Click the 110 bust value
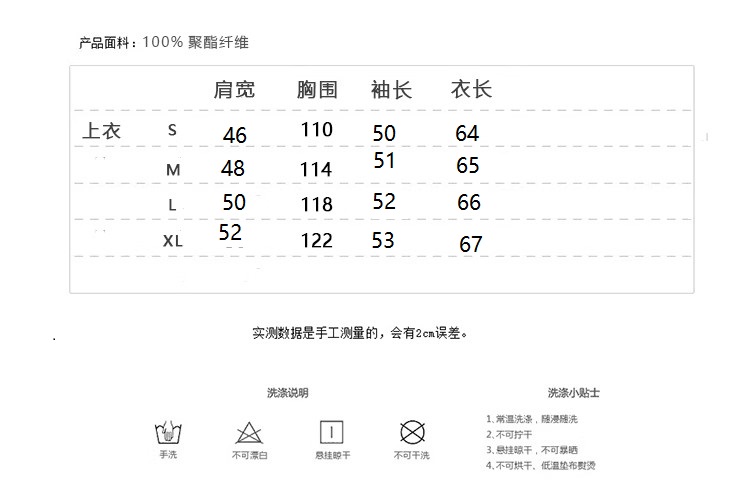This screenshot has width=750, height=503. [x=316, y=129]
